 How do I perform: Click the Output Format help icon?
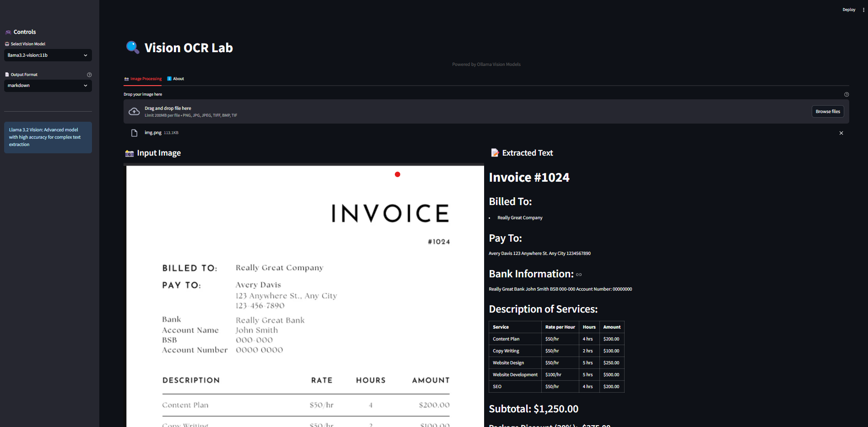pos(89,75)
